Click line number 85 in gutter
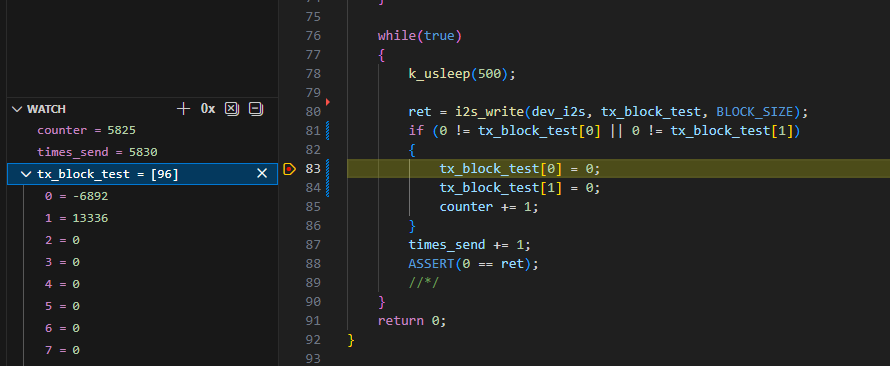The height and width of the screenshot is (366, 890). point(313,207)
